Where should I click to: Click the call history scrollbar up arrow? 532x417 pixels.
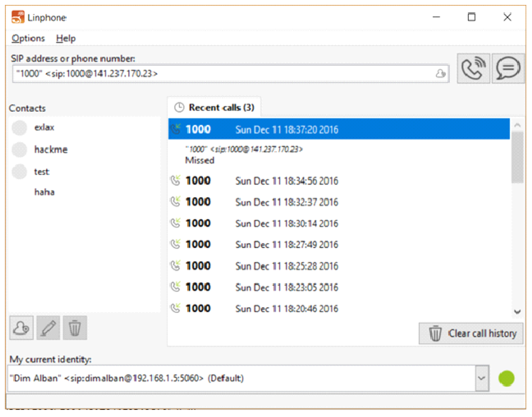point(517,125)
